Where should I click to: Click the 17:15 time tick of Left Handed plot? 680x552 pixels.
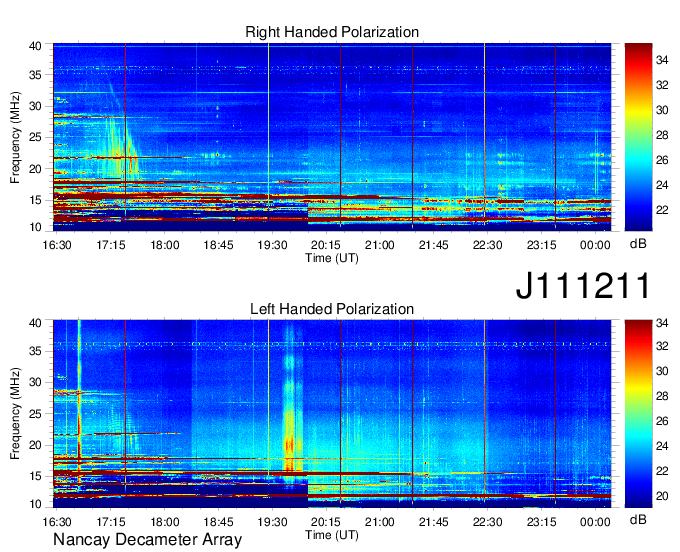(111, 522)
